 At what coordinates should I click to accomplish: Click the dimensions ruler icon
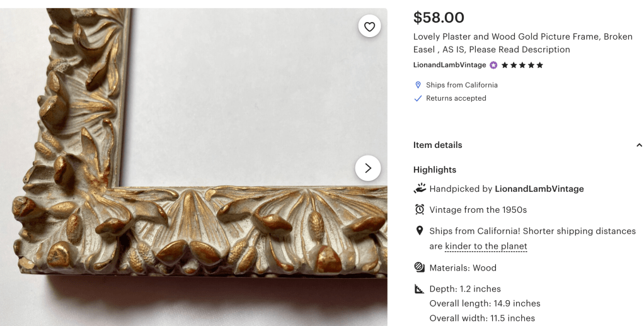click(420, 289)
